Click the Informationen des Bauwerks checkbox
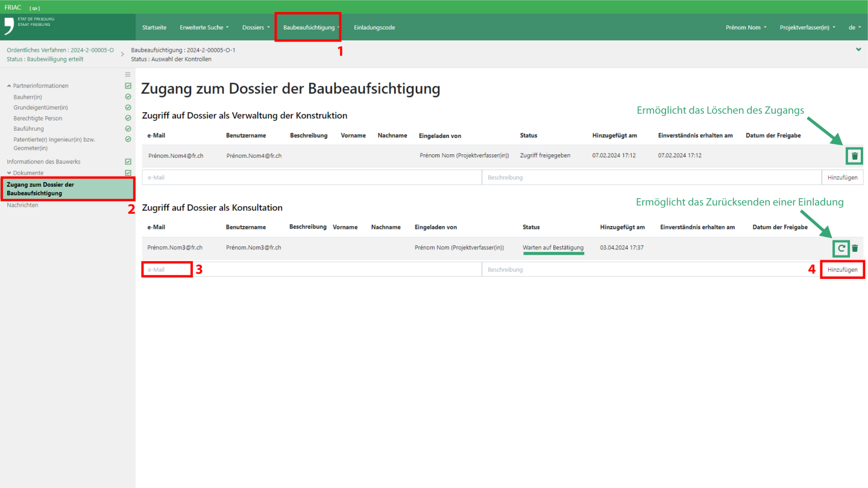 click(128, 161)
